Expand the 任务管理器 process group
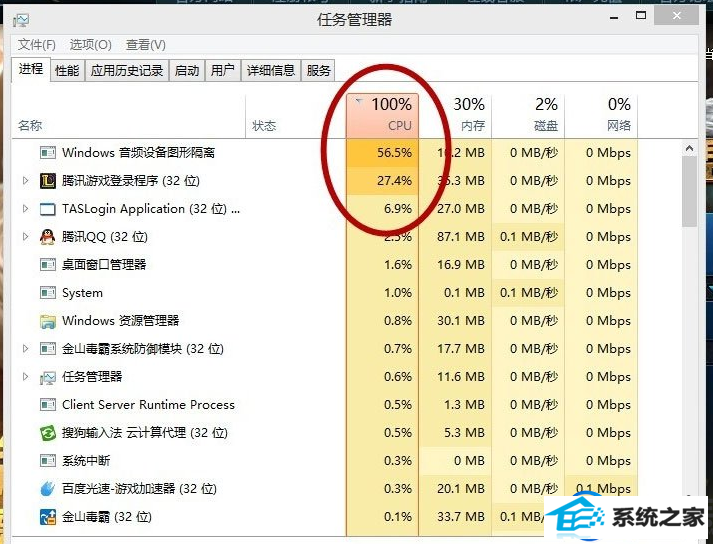The height and width of the screenshot is (544, 713). pyautogui.click(x=25, y=377)
